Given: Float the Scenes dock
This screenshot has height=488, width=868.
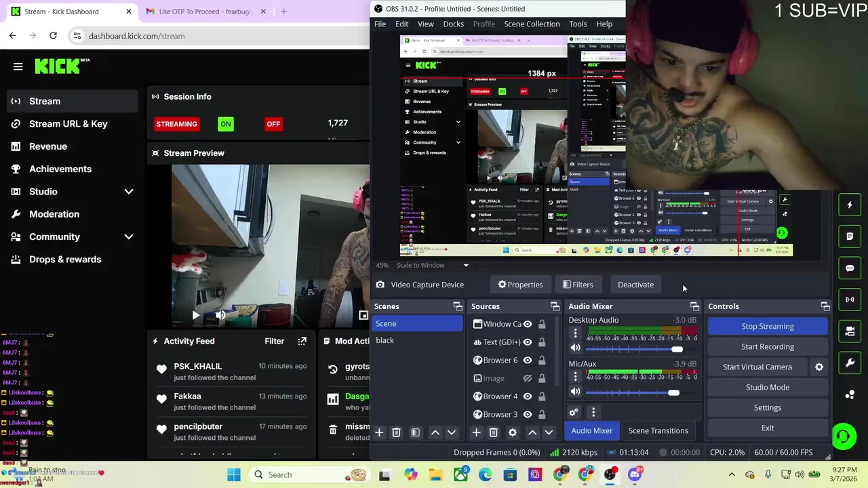Looking at the screenshot, I should pos(458,306).
